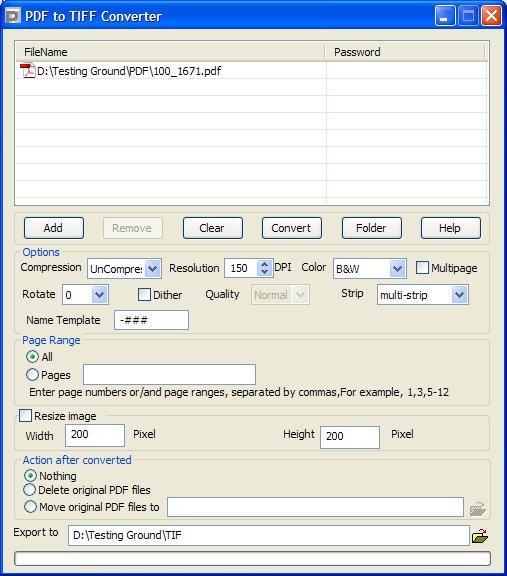Select the D:\Testing Ground\PDF\100_1671.pdf row
This screenshot has width=507, height=576.
(252, 71)
